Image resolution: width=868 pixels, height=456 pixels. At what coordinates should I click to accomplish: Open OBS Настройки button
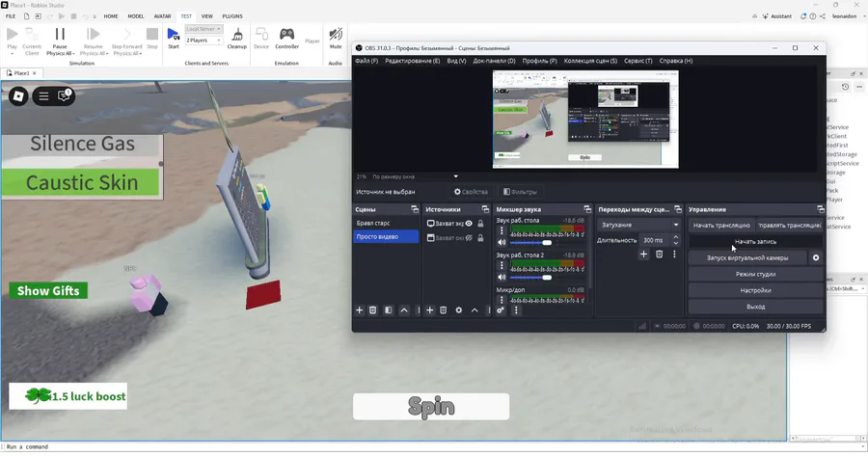pos(755,290)
